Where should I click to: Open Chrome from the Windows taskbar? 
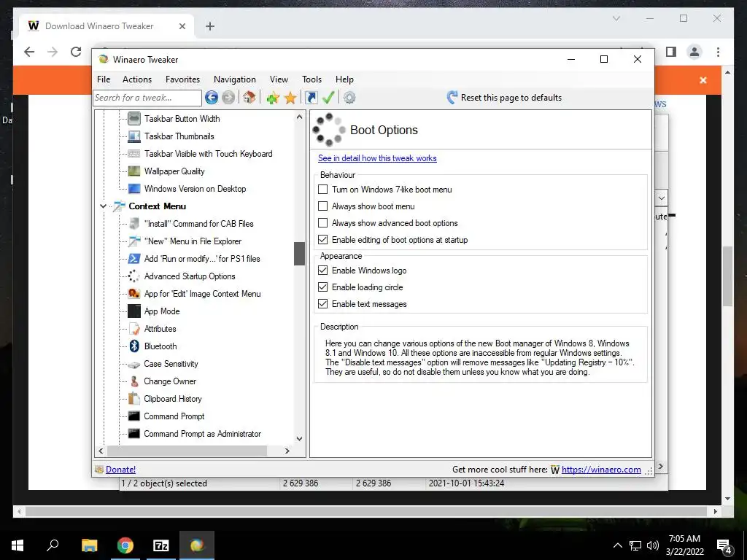(x=125, y=545)
